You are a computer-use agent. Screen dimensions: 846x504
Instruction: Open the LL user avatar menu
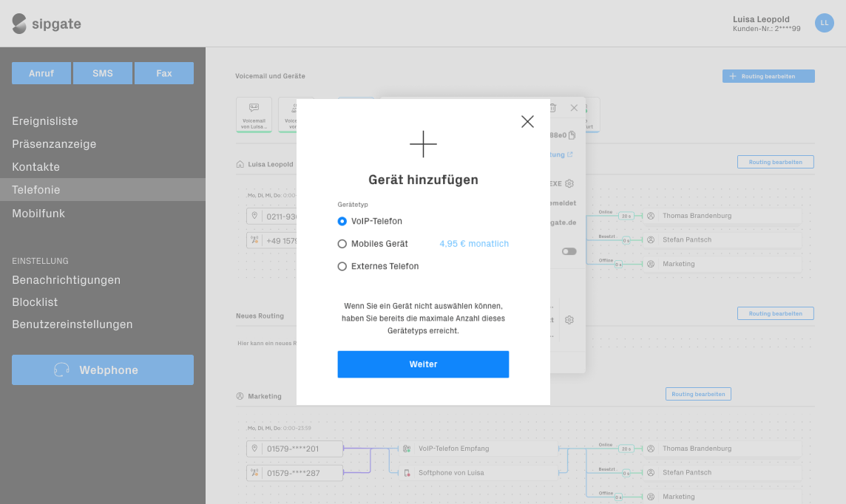(x=824, y=23)
